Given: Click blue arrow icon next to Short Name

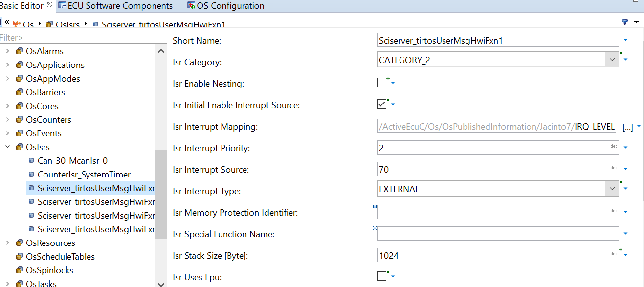Looking at the screenshot, I should [x=626, y=40].
